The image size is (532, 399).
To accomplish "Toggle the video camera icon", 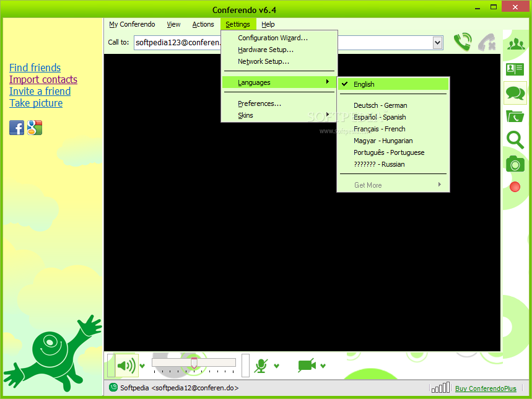I will click(307, 366).
